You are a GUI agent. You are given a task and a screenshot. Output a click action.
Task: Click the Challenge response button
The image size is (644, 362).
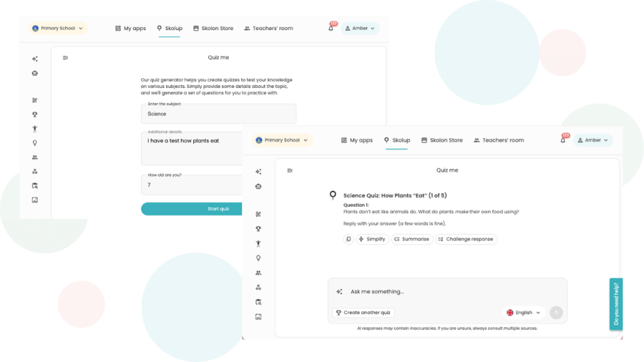pos(466,239)
